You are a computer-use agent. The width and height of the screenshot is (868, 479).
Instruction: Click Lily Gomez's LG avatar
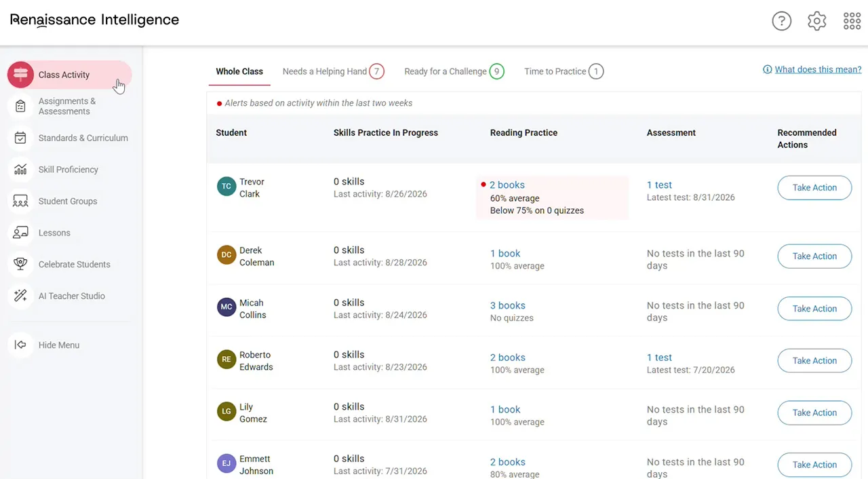click(x=226, y=411)
